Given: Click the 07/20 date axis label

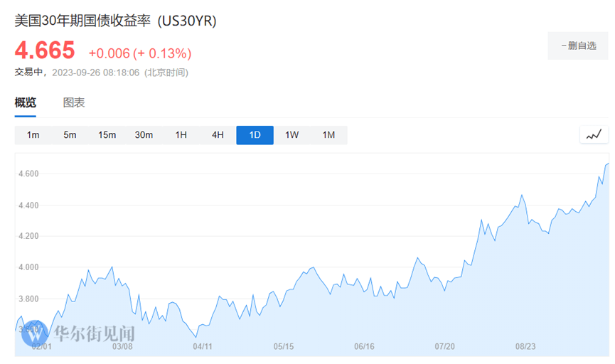Looking at the screenshot, I should coord(444,346).
